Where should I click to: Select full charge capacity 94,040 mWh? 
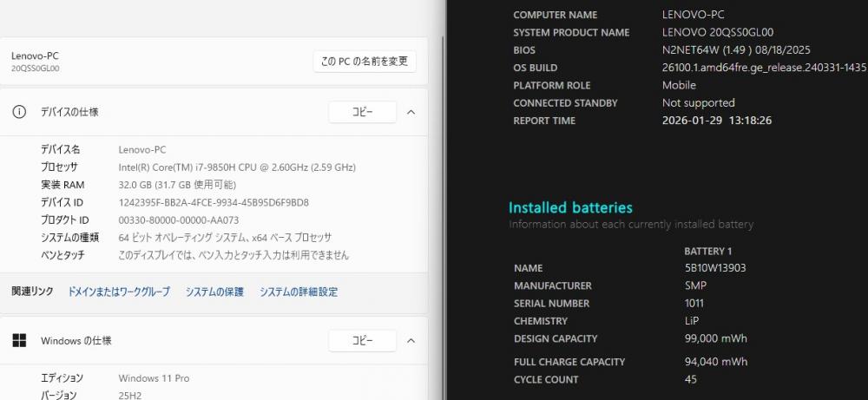716,362
